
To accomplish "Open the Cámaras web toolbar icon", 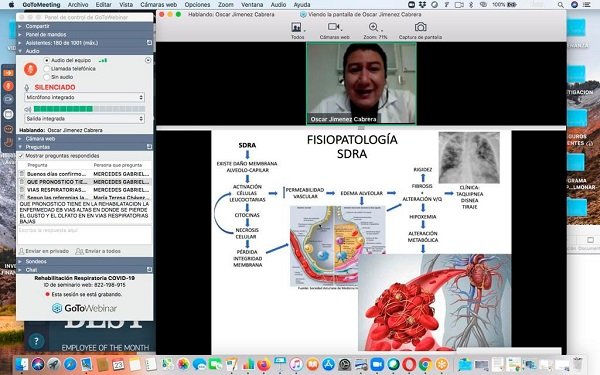I will (x=333, y=27).
